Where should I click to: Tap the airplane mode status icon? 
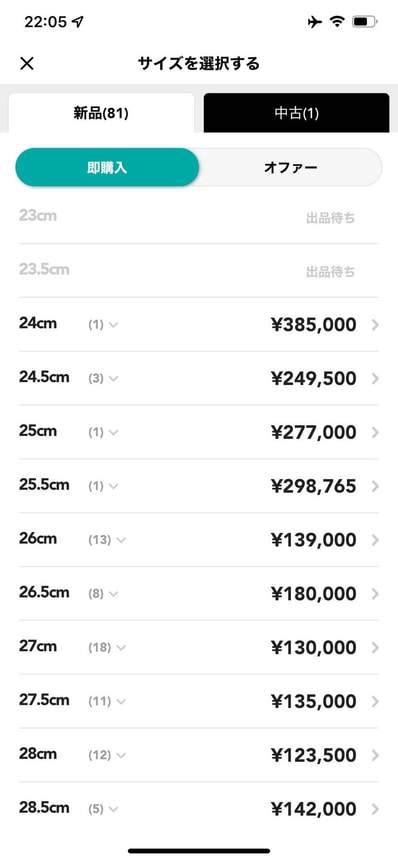click(x=315, y=22)
